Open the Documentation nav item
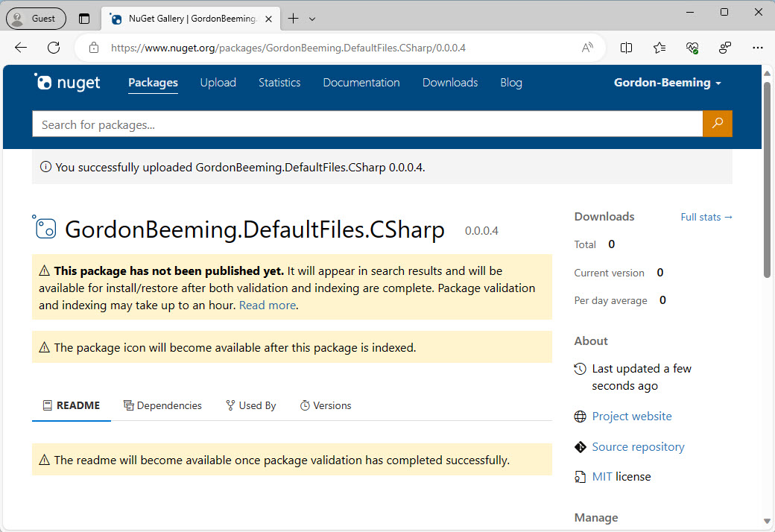The image size is (775, 532). [361, 83]
